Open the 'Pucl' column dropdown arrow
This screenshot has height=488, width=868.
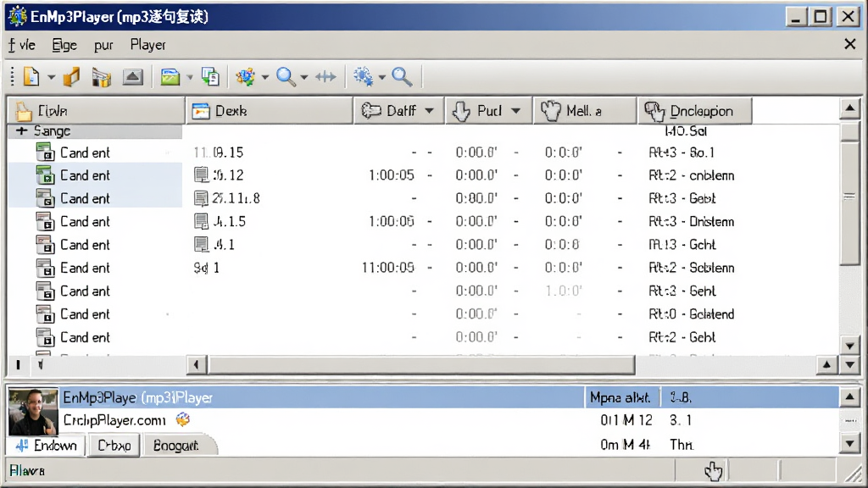(516, 111)
